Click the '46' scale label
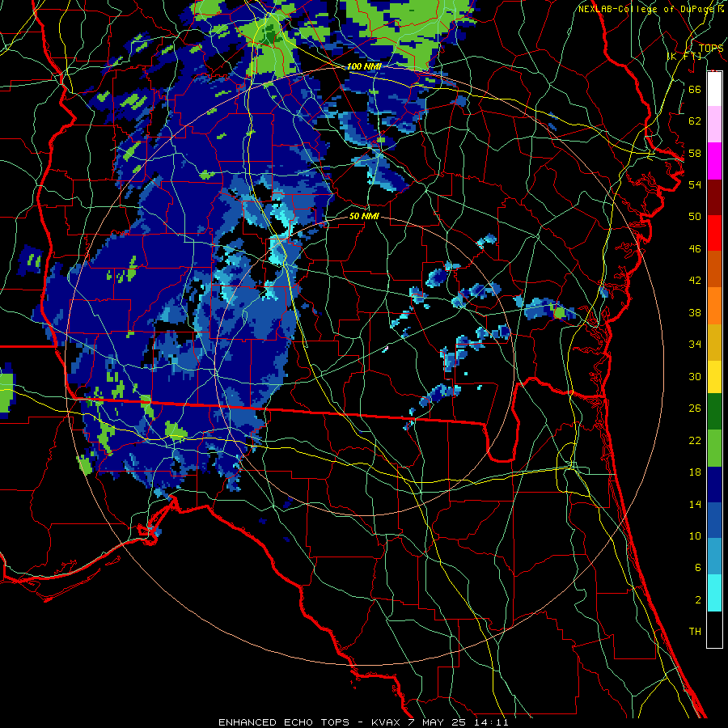The height and width of the screenshot is (728, 728). 695,249
